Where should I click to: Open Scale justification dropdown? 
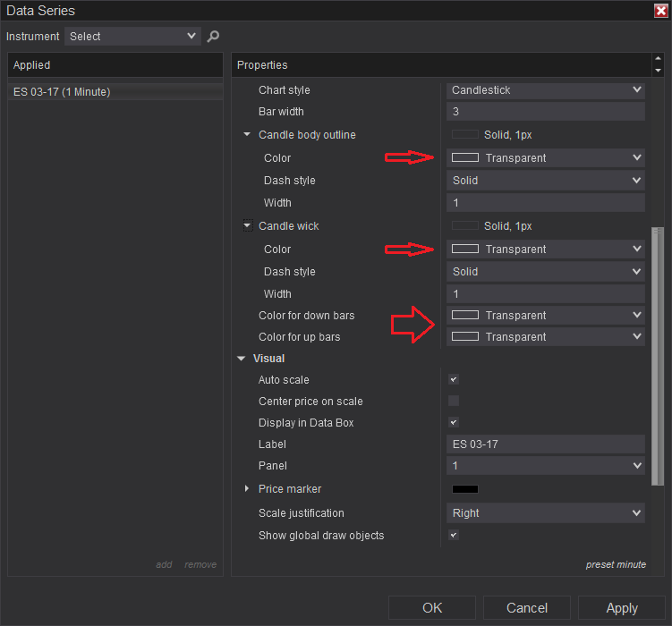pos(546,513)
